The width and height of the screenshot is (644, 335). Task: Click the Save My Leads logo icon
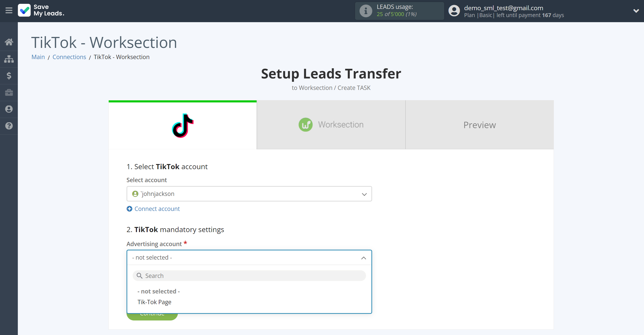coord(24,10)
